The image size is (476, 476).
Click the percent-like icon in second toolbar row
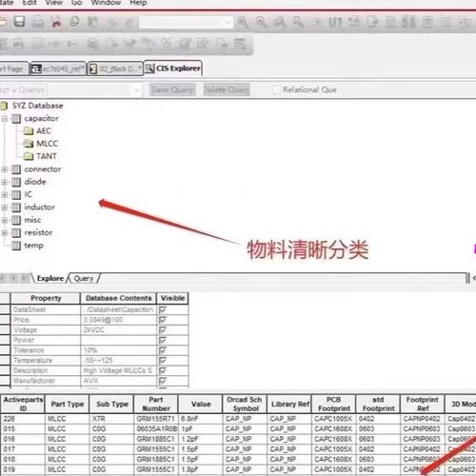(167, 42)
